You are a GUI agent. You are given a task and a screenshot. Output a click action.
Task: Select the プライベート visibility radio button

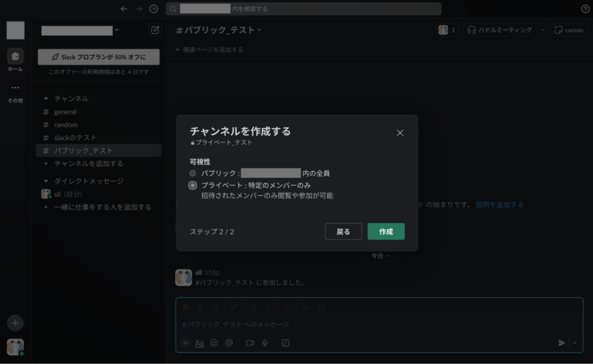[x=193, y=185]
